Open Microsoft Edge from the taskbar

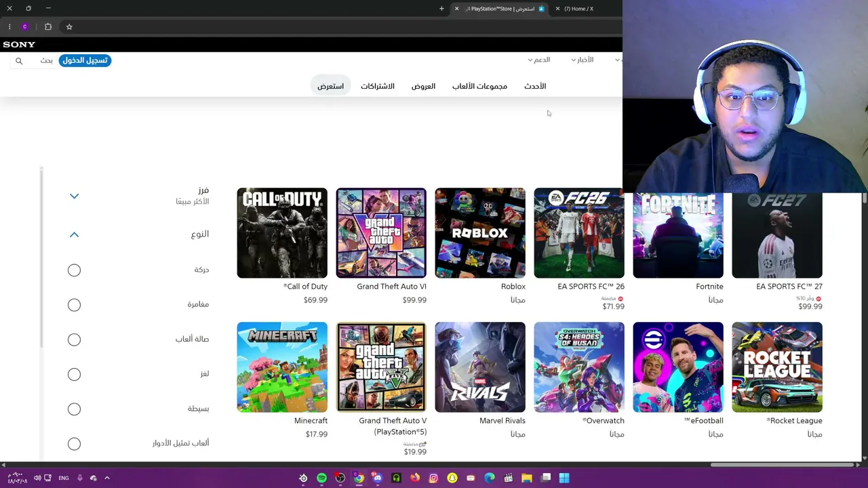pyautogui.click(x=490, y=478)
